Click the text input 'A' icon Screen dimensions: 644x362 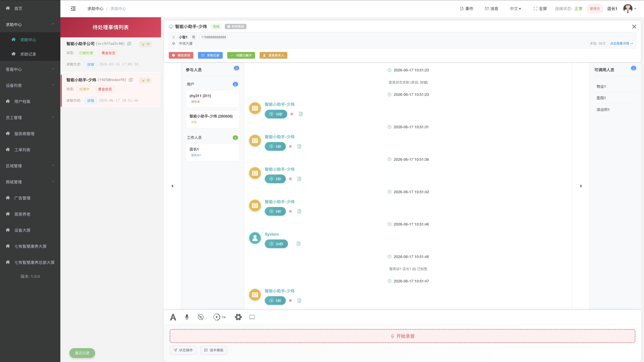[x=173, y=317]
